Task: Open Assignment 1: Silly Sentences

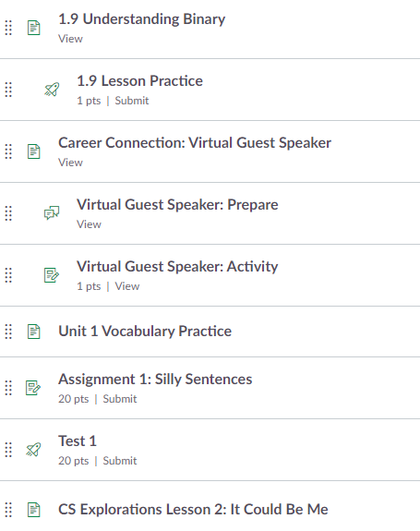Action: [x=155, y=380]
